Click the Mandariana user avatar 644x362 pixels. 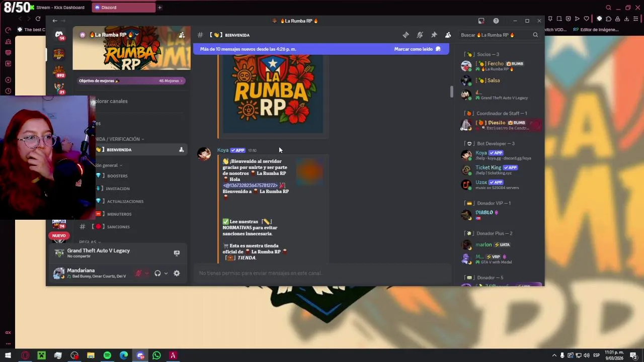[59, 273]
